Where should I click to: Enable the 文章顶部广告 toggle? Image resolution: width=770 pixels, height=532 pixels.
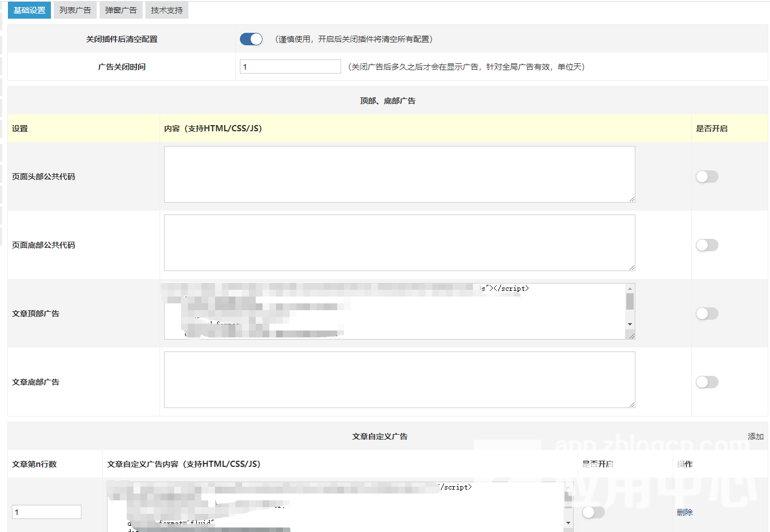pos(707,314)
